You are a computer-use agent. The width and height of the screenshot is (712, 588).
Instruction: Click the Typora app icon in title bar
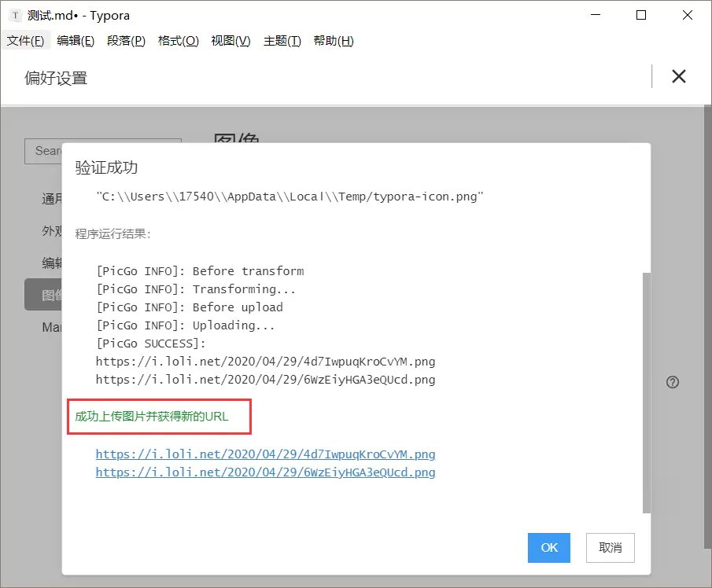point(15,16)
